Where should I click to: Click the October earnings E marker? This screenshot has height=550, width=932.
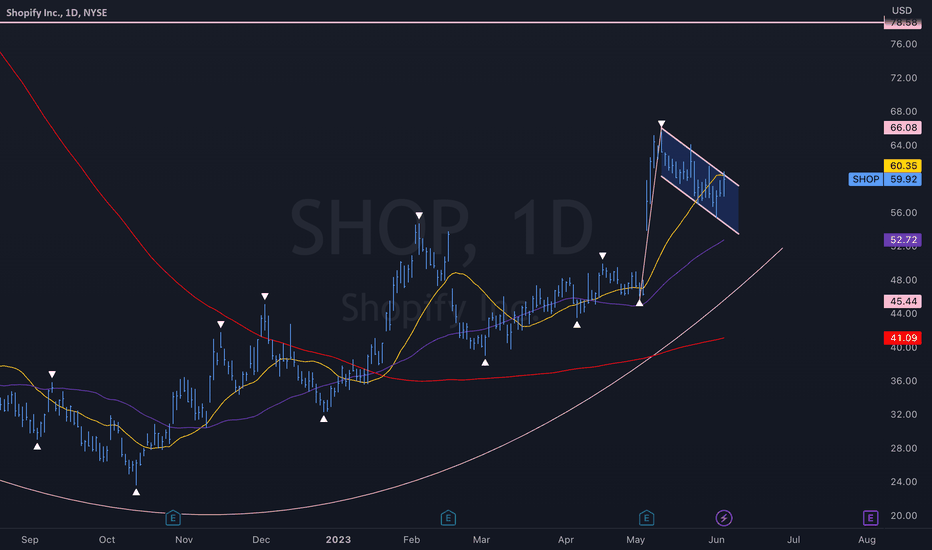click(x=173, y=518)
